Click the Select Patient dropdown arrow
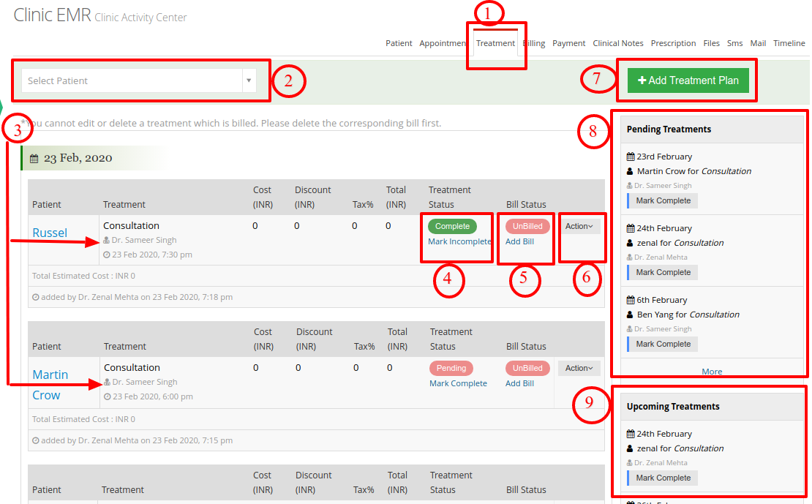Viewport: 812px width, 504px height. 249,80
